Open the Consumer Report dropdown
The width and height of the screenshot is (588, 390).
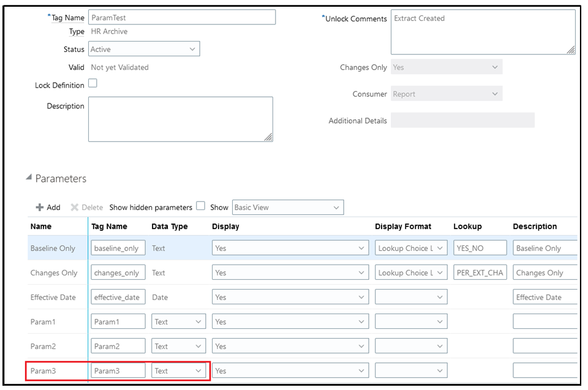(446, 94)
